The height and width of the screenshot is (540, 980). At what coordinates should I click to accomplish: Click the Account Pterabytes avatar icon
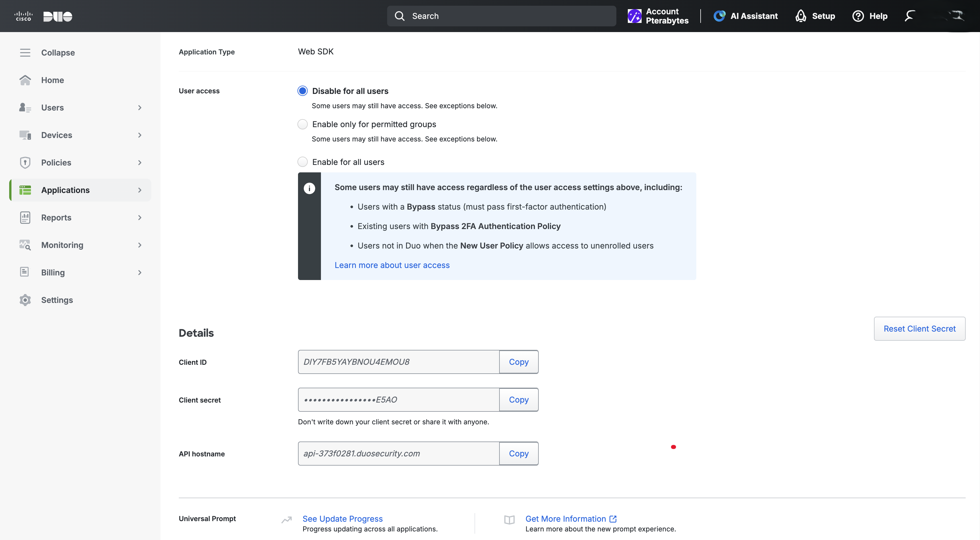coord(634,16)
